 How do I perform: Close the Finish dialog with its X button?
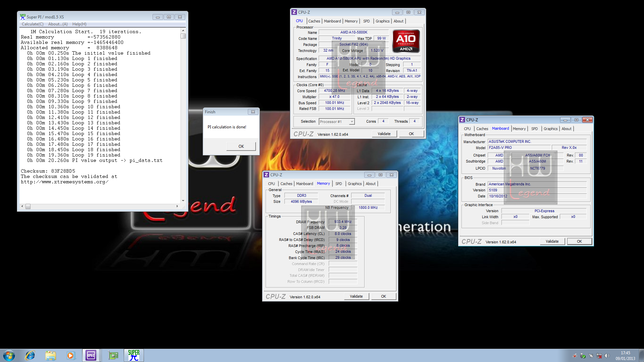253,112
